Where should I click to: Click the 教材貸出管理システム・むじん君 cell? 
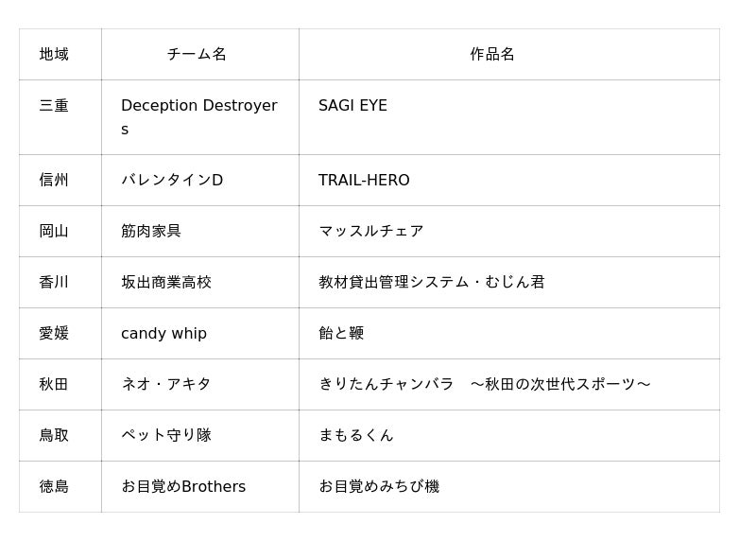[432, 282]
